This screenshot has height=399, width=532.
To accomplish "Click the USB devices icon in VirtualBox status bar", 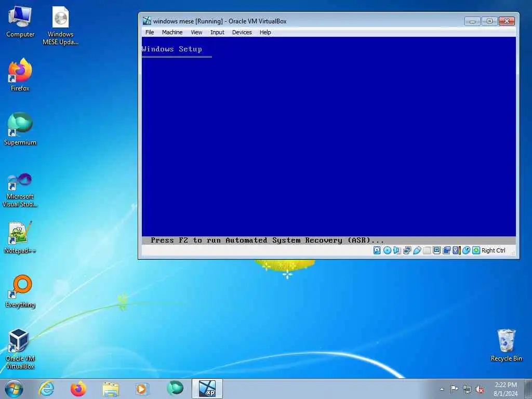I will coord(417,250).
